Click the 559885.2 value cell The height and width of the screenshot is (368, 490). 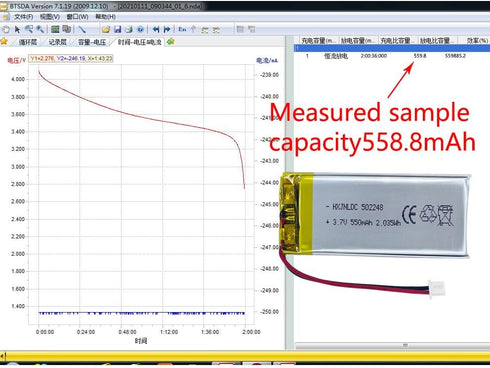click(x=455, y=56)
